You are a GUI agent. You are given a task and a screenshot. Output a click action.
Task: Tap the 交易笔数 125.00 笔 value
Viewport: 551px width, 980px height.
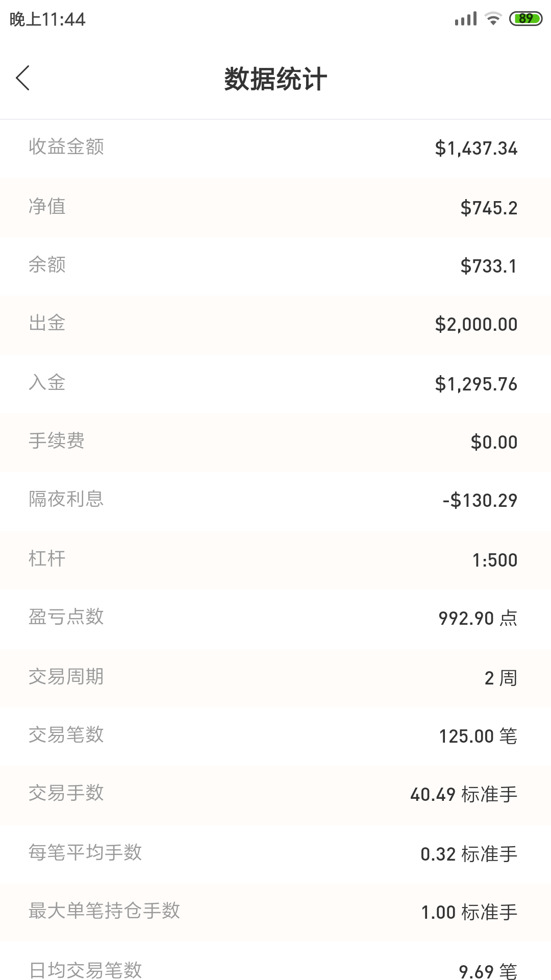point(478,737)
